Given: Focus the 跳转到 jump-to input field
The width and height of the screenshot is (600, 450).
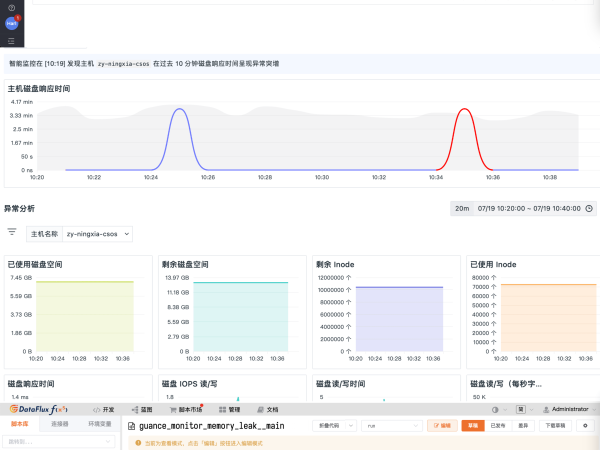Looking at the screenshot, I should [58, 442].
